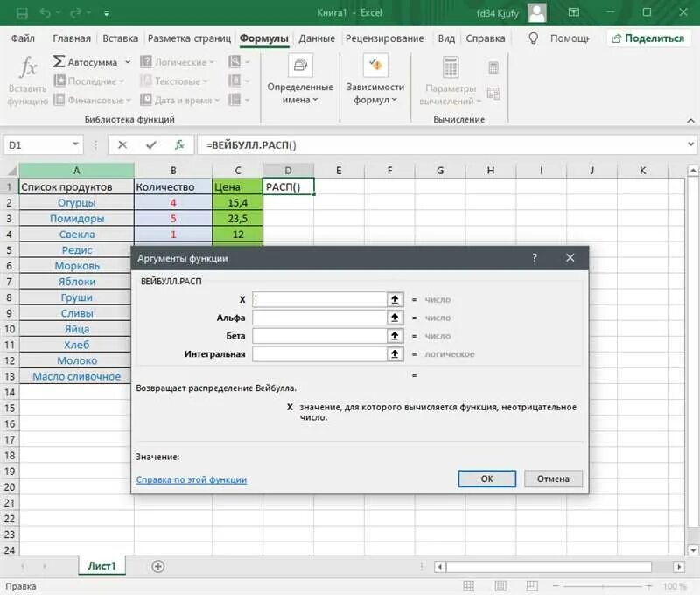Open Ribbon Display Options button

coord(574,12)
